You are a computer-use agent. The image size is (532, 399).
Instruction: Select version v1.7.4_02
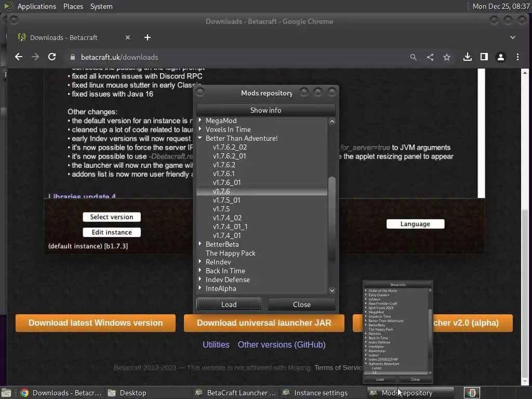pyautogui.click(x=227, y=218)
